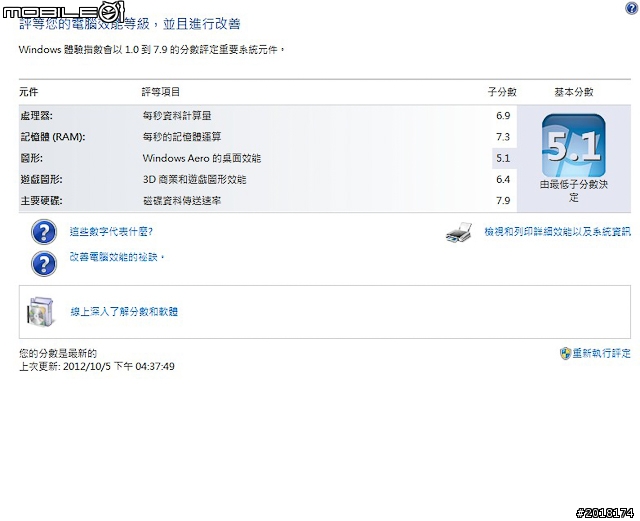Select the 記憶體 (RAM) row label
The image size is (640, 521).
click(x=53, y=137)
